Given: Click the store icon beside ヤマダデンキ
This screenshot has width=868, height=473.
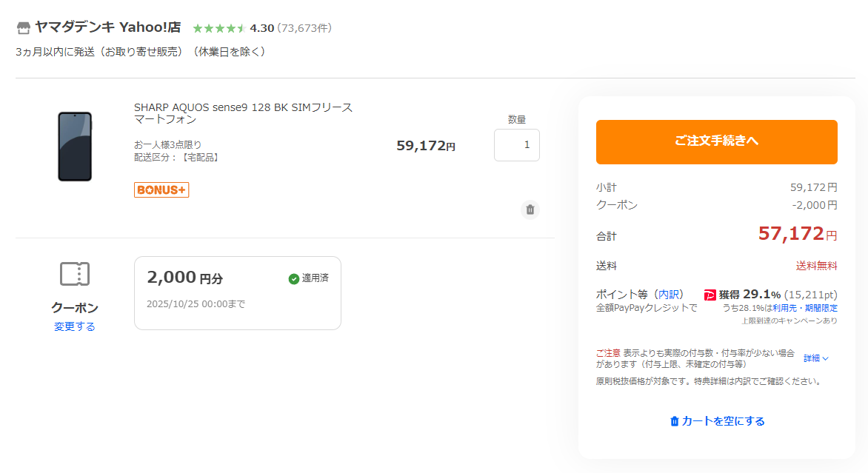Looking at the screenshot, I should click(x=23, y=28).
